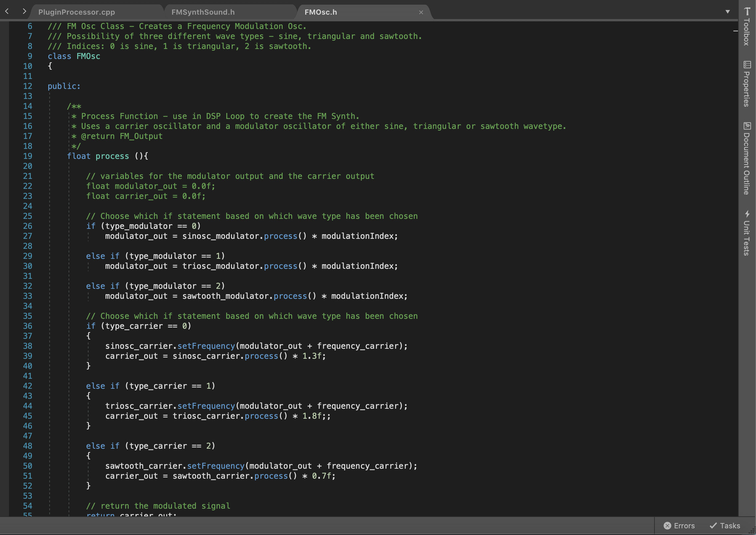Navigate forward with the right arrow

[x=24, y=12]
